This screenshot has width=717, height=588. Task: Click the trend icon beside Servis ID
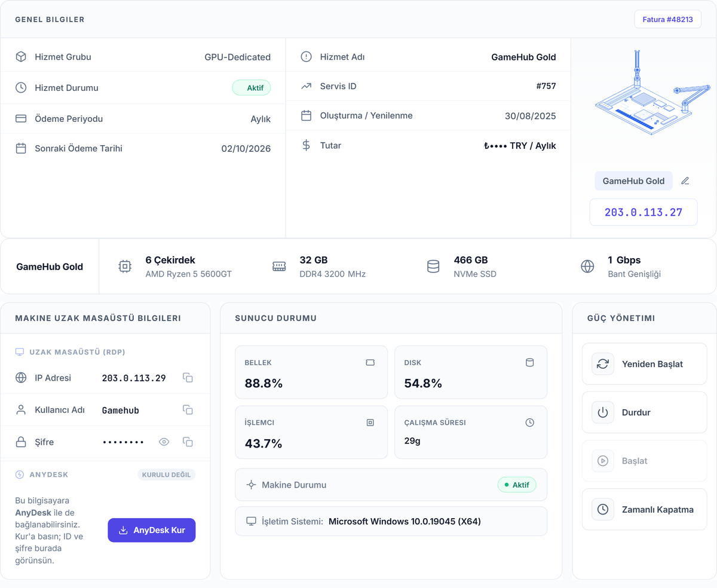pos(306,86)
